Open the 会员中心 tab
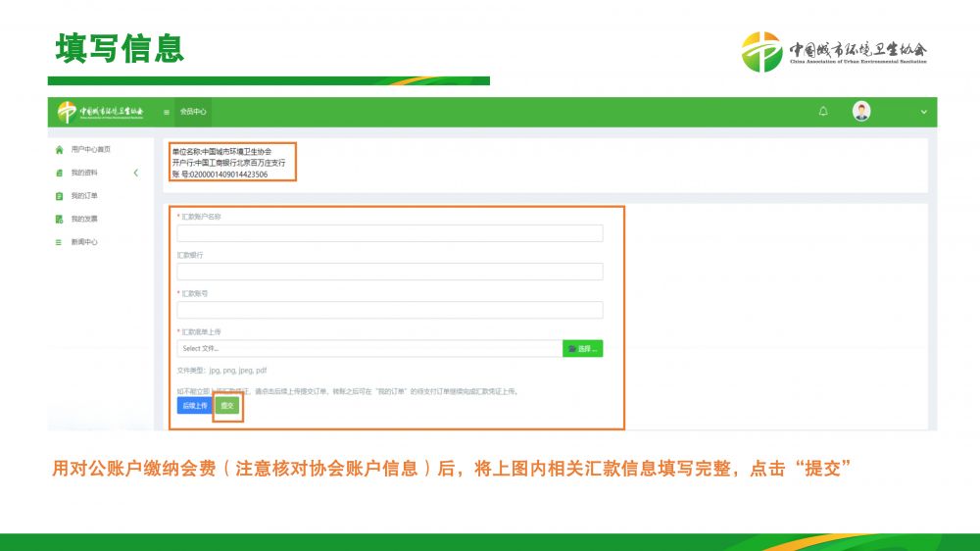Viewport: 980px width, 551px height. (193, 113)
